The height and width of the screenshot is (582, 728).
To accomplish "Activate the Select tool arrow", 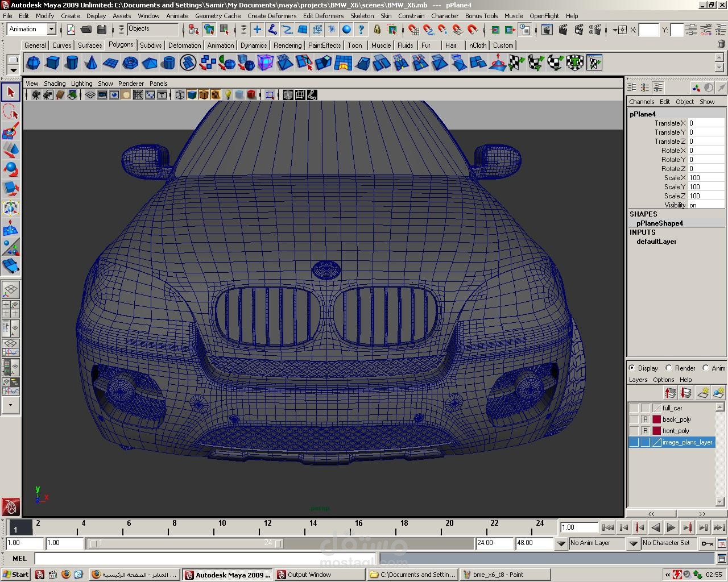I will point(11,92).
